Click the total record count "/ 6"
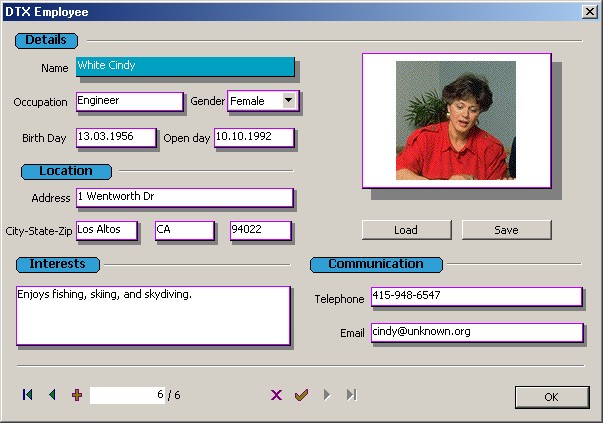This screenshot has width=603, height=423. click(x=174, y=395)
